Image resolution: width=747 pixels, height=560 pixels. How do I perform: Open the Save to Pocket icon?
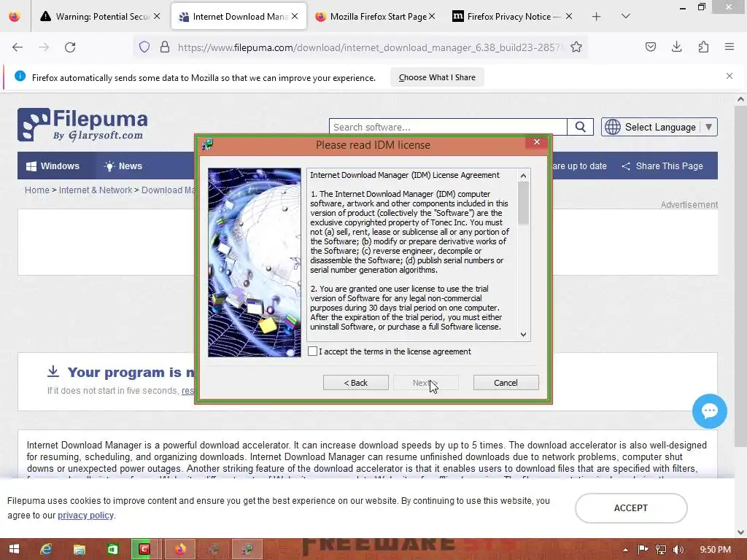(650, 47)
